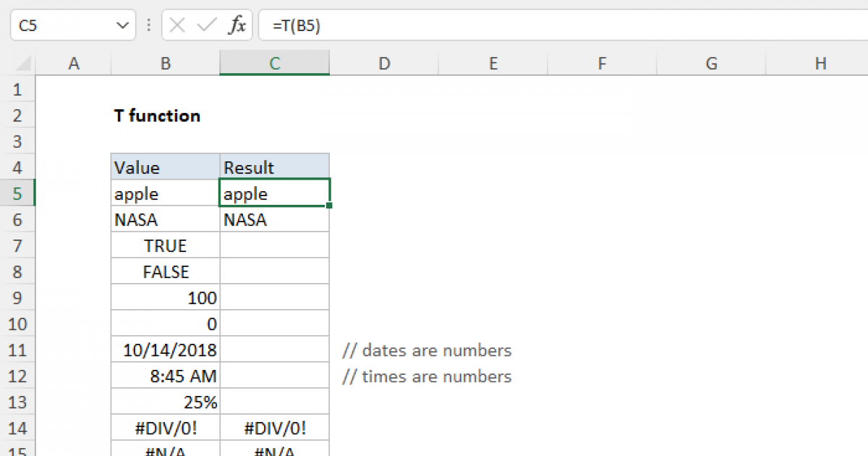Screen dimensions: 868x456
Task: Click the cell showing 8:45 AM
Action: point(166,376)
